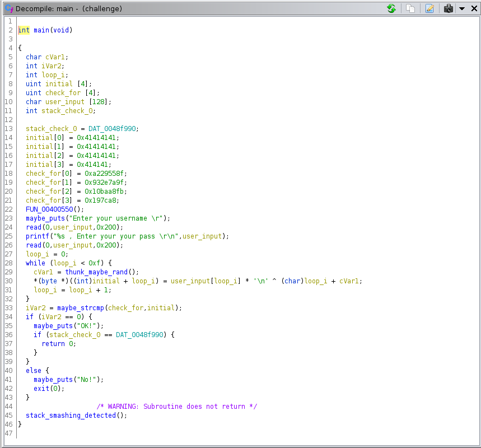The width and height of the screenshot is (481, 448).
Task: Close the Decompile panel
Action: (x=474, y=8)
